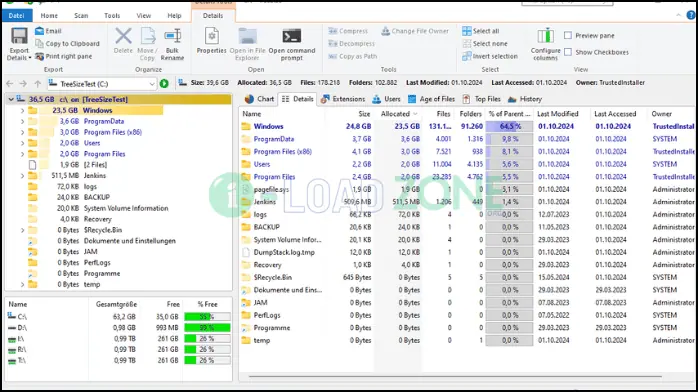Click Change File Owner

[x=415, y=31]
